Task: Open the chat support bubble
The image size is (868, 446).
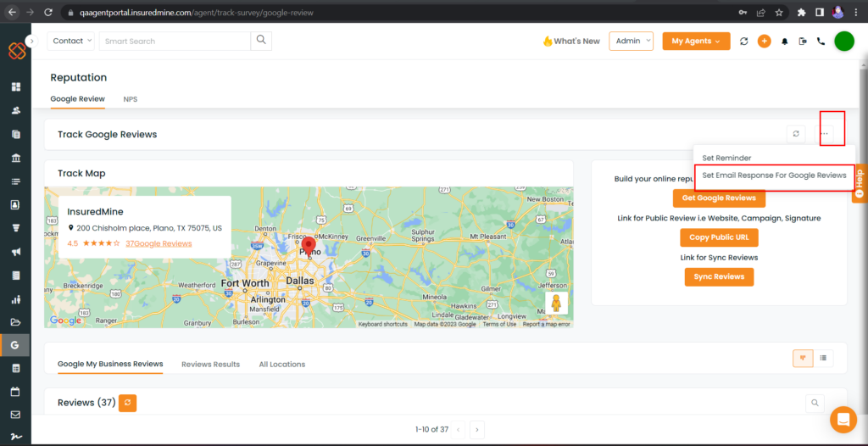Action: click(x=843, y=420)
